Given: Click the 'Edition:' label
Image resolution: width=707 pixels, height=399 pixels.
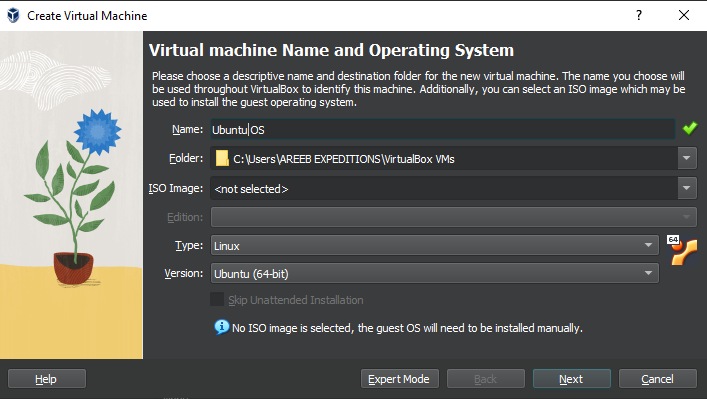Looking at the screenshot, I should [185, 217].
